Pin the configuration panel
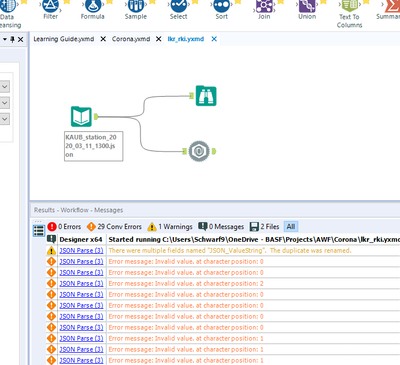This screenshot has height=365, width=400. 12,39
